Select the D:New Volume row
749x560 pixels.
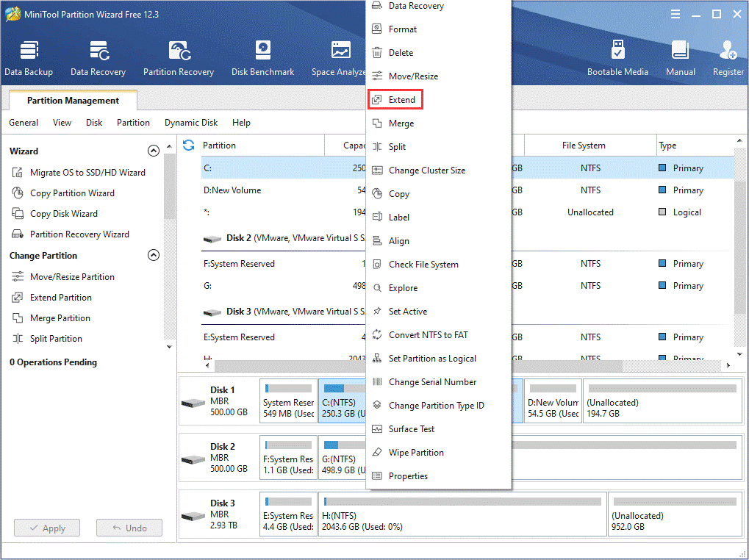coord(467,190)
